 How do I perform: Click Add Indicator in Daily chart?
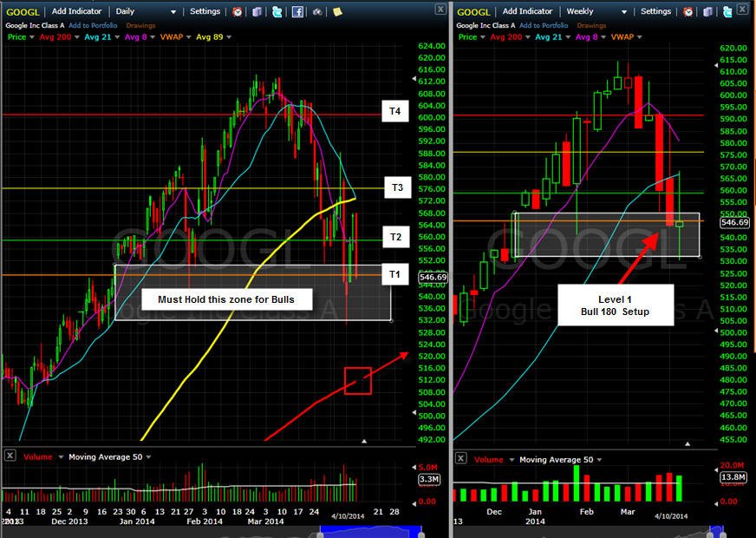(76, 11)
